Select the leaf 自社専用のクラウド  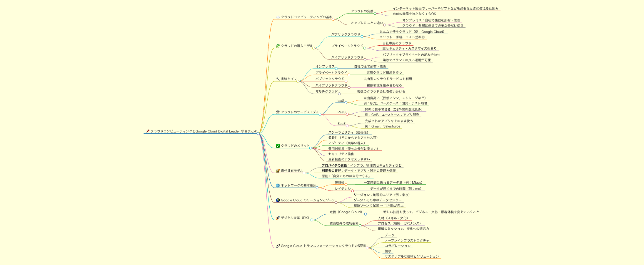click(x=397, y=43)
